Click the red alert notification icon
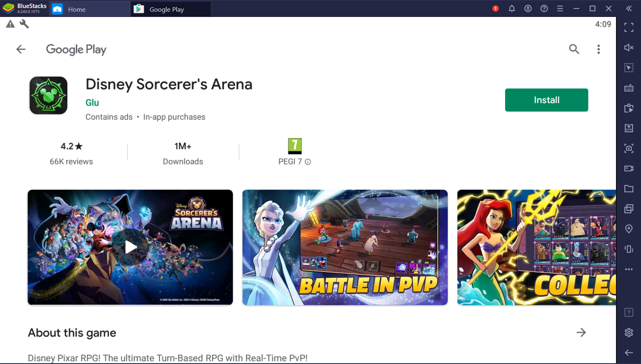The width and height of the screenshot is (641, 364). pyautogui.click(x=495, y=8)
